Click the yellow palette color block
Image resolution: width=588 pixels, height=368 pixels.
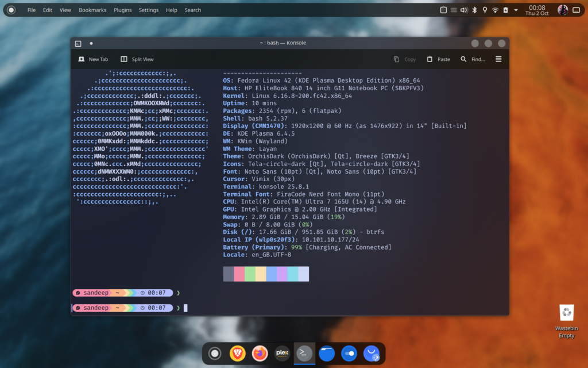(x=261, y=274)
